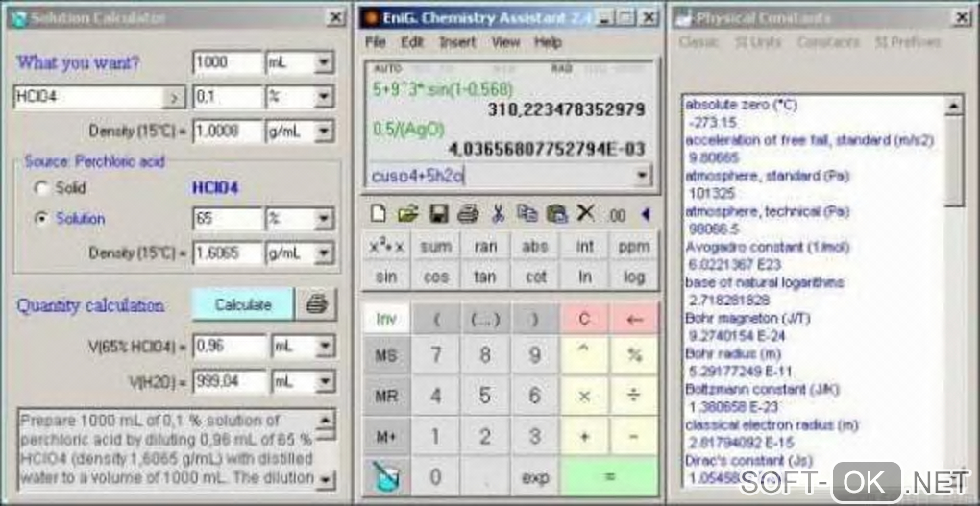980x506 pixels.
Task: Open % unit dropdown for 0,1 concentration
Action: tap(324, 97)
